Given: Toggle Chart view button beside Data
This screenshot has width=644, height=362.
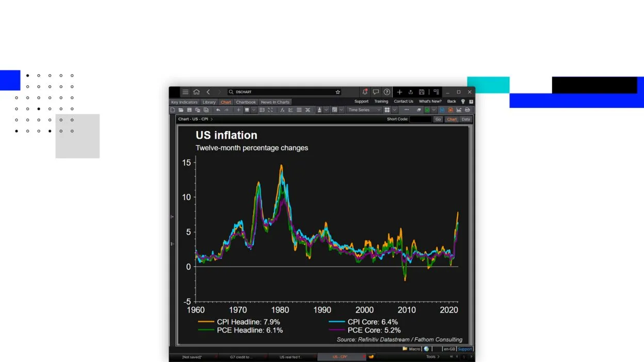Looking at the screenshot, I should coord(452,119).
